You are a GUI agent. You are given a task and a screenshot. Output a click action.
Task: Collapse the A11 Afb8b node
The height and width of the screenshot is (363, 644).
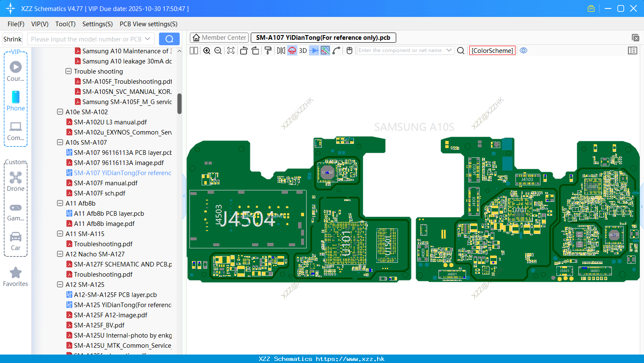click(60, 203)
